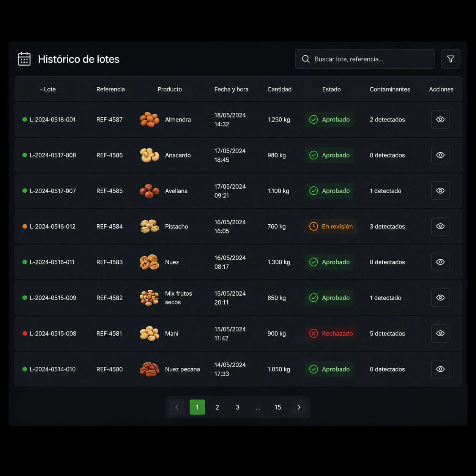
Task: Open the filter funnel button
Action: [451, 59]
